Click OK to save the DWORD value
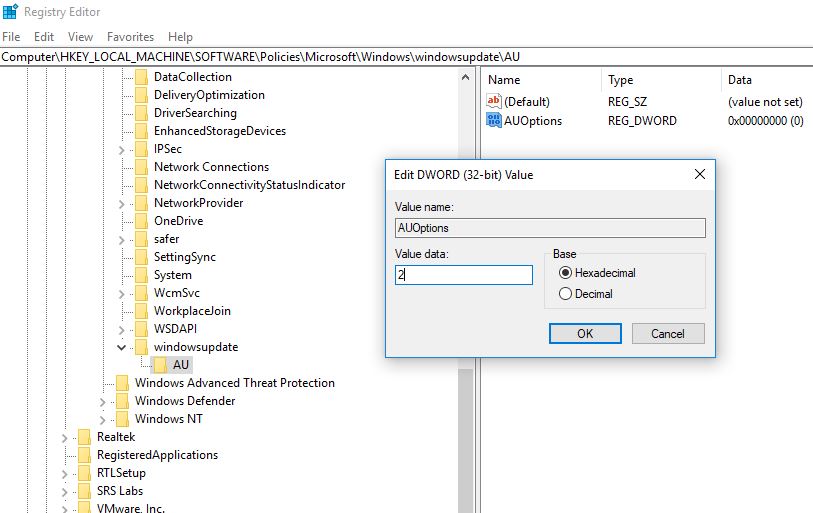The height and width of the screenshot is (513, 813). pos(585,333)
